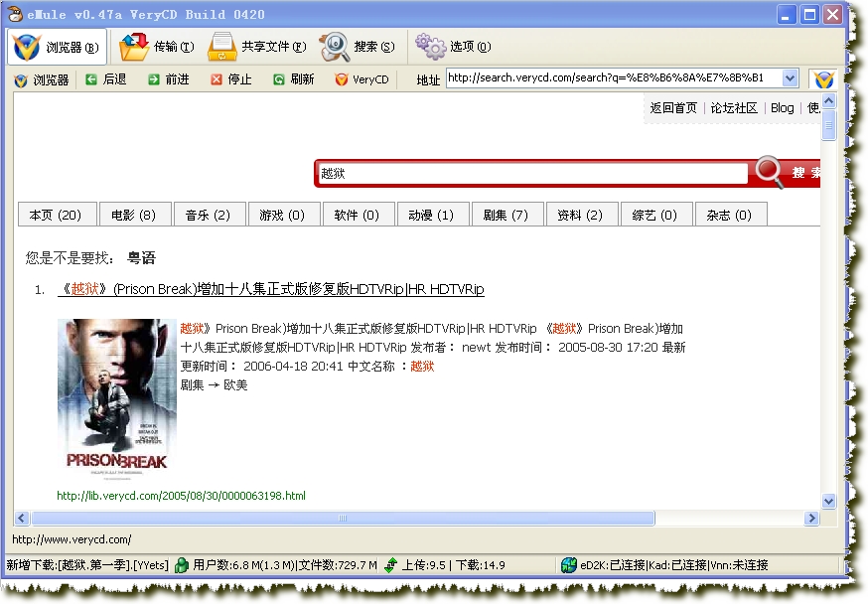Click the eD2K connection globe status icon
Viewport: 868px width, 604px height.
568,565
